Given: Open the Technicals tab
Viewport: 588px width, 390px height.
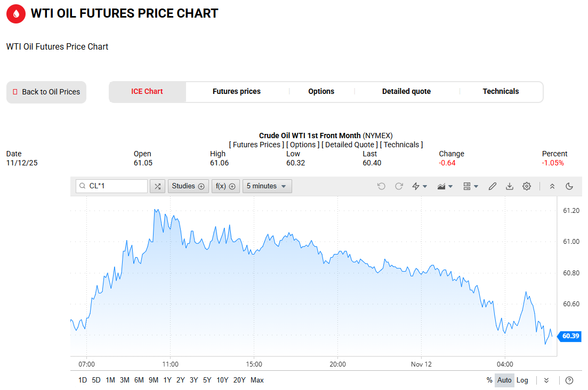Looking at the screenshot, I should point(501,91).
